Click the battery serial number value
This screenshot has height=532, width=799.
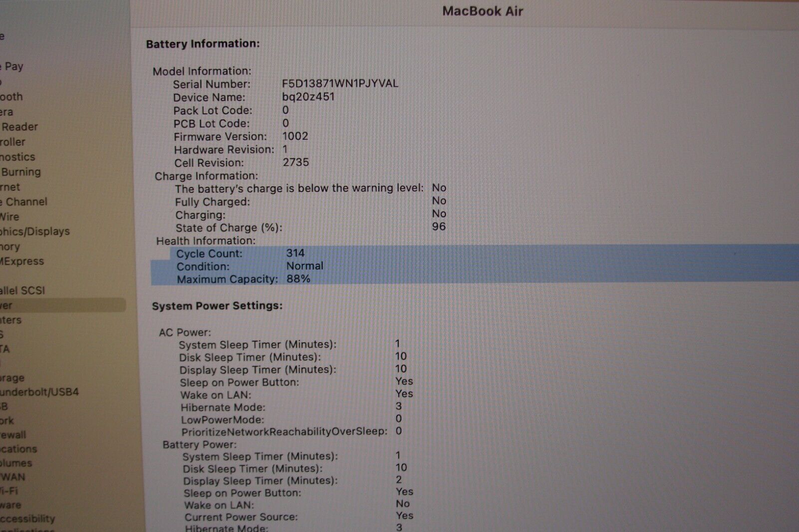tap(340, 84)
